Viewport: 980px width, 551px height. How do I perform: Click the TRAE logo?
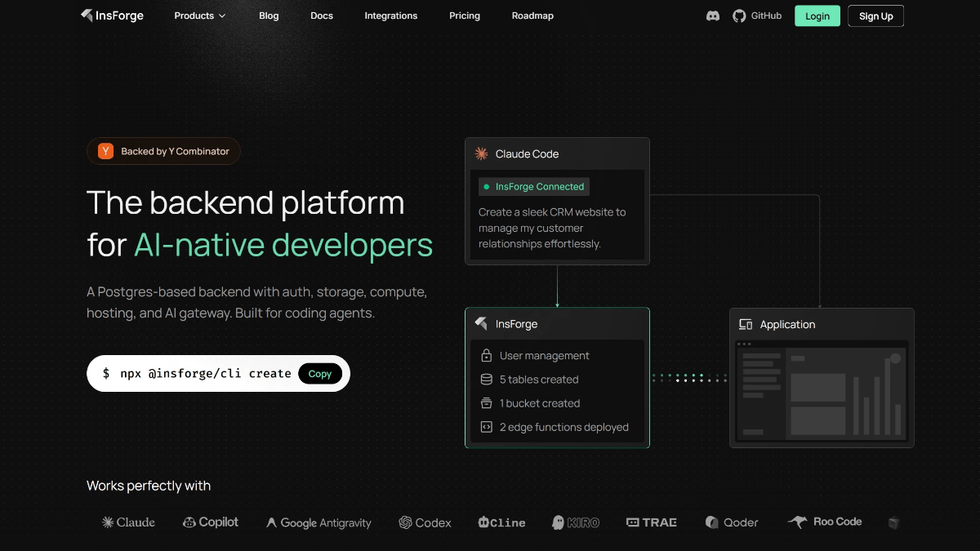pyautogui.click(x=652, y=522)
